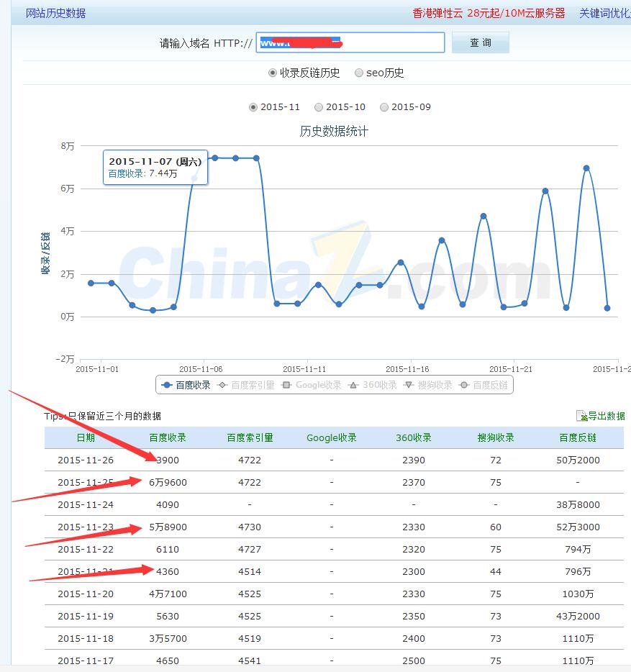Open the 网站历史数据 link
The height and width of the screenshot is (672, 631).
pos(55,13)
